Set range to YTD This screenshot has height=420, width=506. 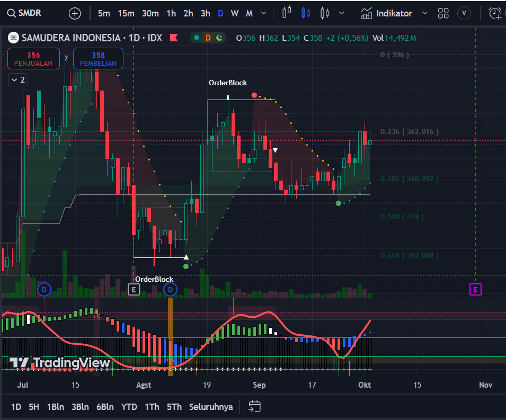129,407
